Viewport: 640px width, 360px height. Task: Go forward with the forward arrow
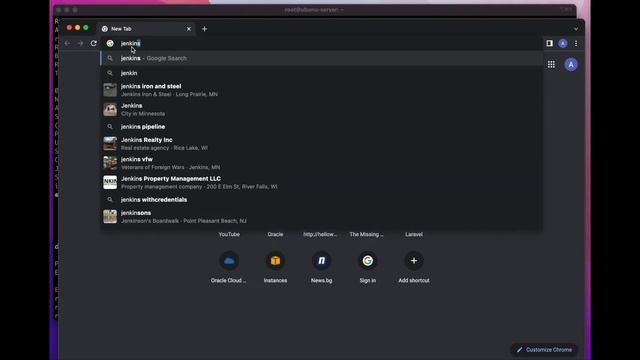click(x=80, y=43)
